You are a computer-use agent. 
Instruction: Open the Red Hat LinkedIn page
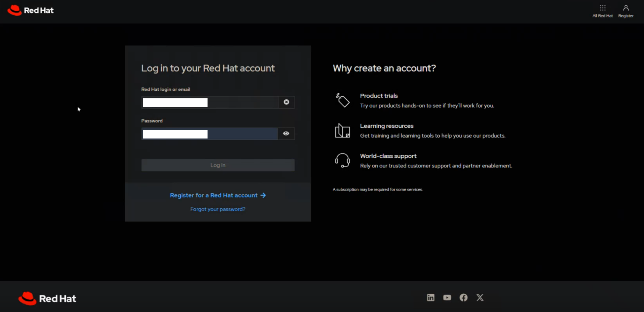pos(431,298)
